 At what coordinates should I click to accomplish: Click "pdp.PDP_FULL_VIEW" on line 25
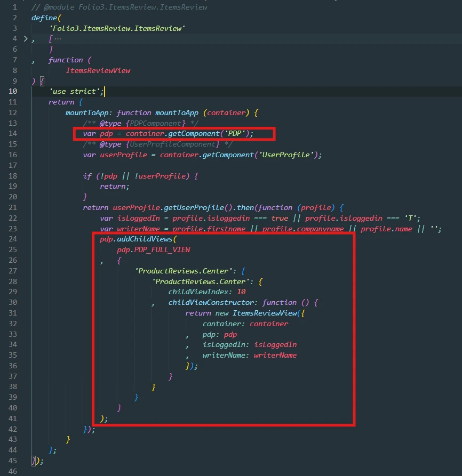pyautogui.click(x=154, y=250)
